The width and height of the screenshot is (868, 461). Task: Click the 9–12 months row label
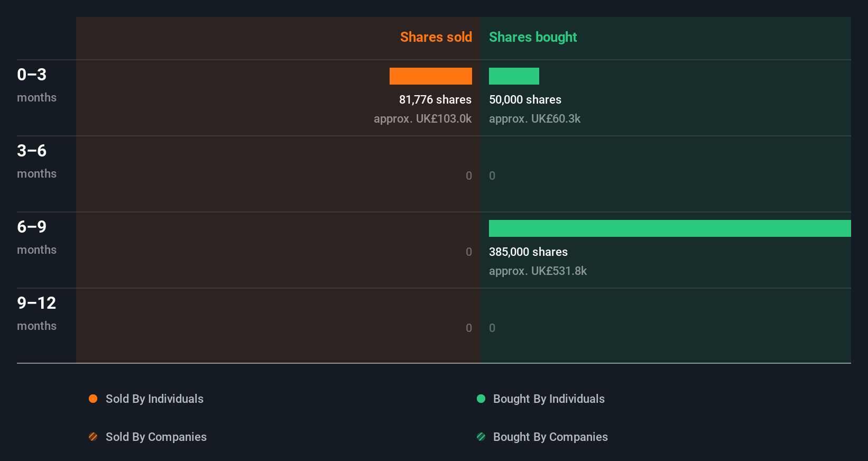36,314
